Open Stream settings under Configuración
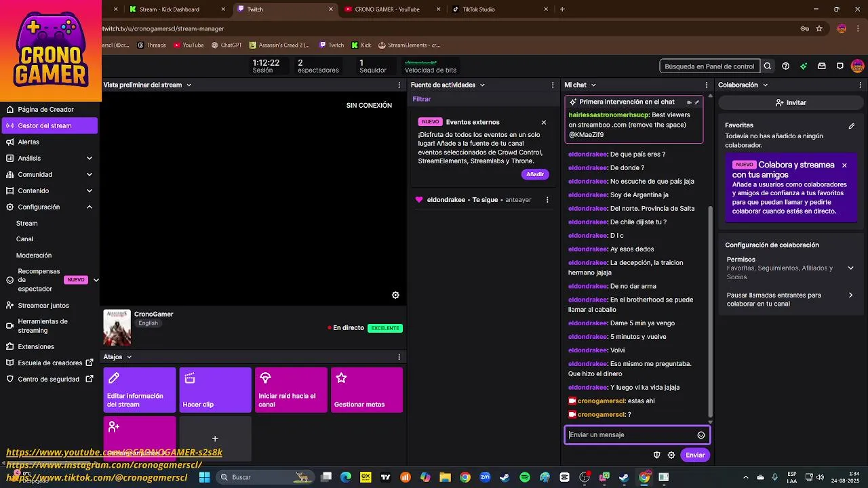Viewport: 868px width, 488px height. [x=27, y=224]
